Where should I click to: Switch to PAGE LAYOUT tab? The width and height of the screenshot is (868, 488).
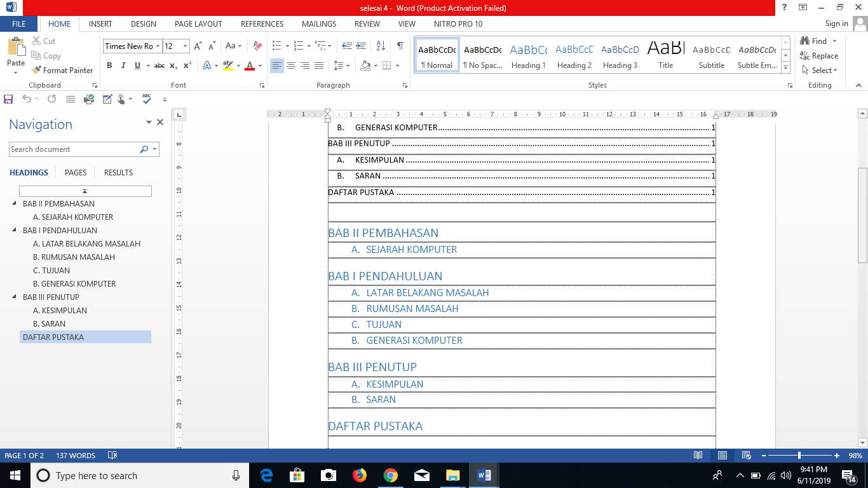point(198,24)
